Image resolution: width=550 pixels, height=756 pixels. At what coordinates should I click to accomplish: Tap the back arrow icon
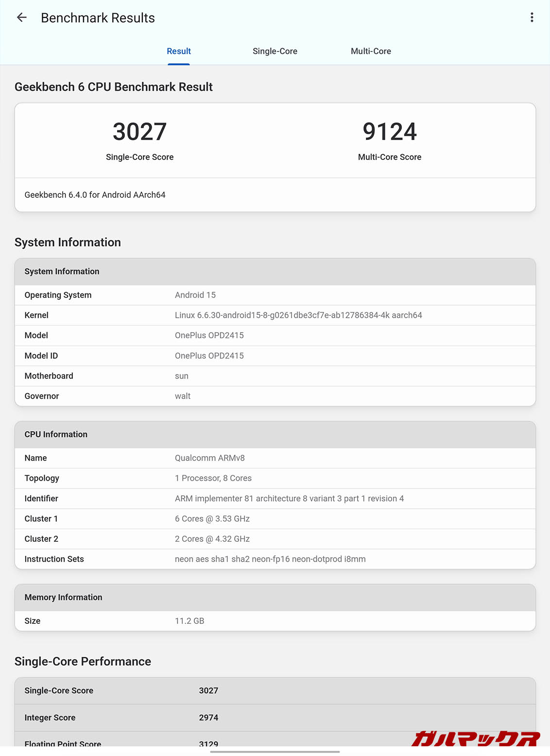pyautogui.click(x=22, y=18)
